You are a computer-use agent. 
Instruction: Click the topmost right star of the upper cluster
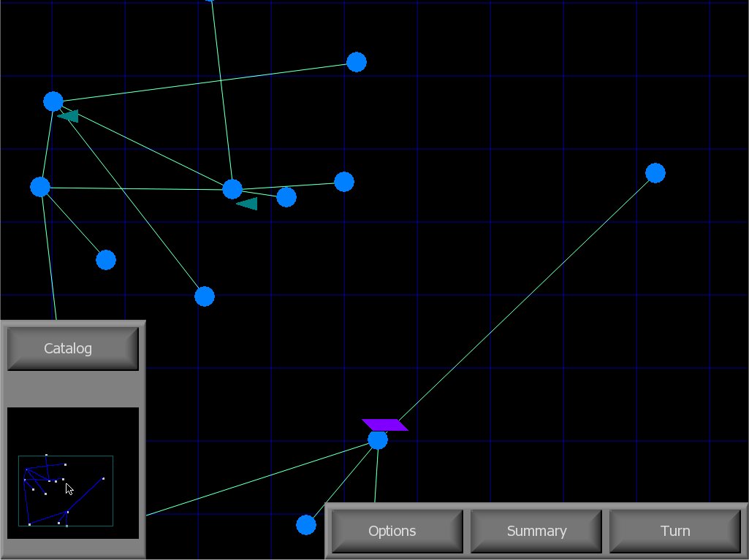(356, 62)
